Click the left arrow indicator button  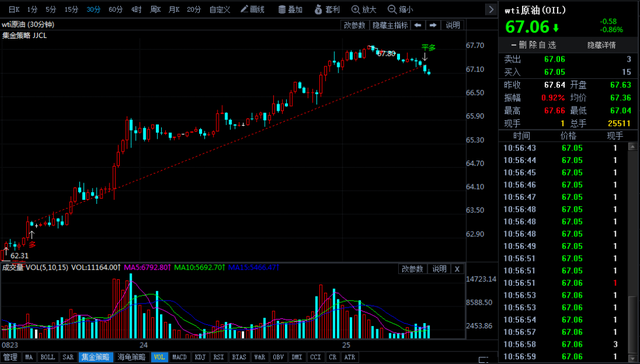tap(418, 25)
